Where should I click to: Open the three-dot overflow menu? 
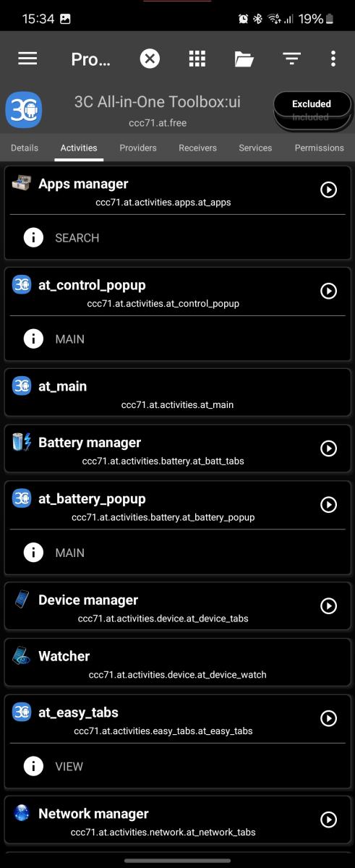[333, 59]
